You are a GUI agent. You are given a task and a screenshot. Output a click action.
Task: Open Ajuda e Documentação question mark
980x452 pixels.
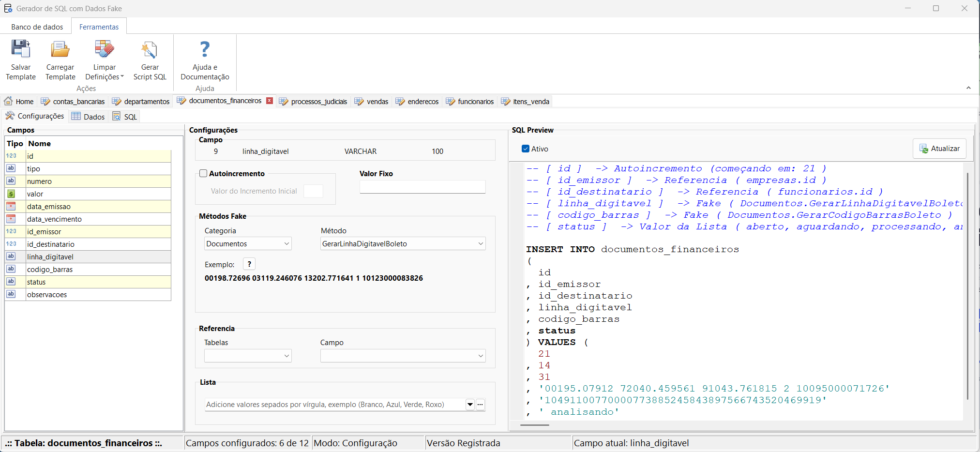(x=205, y=49)
